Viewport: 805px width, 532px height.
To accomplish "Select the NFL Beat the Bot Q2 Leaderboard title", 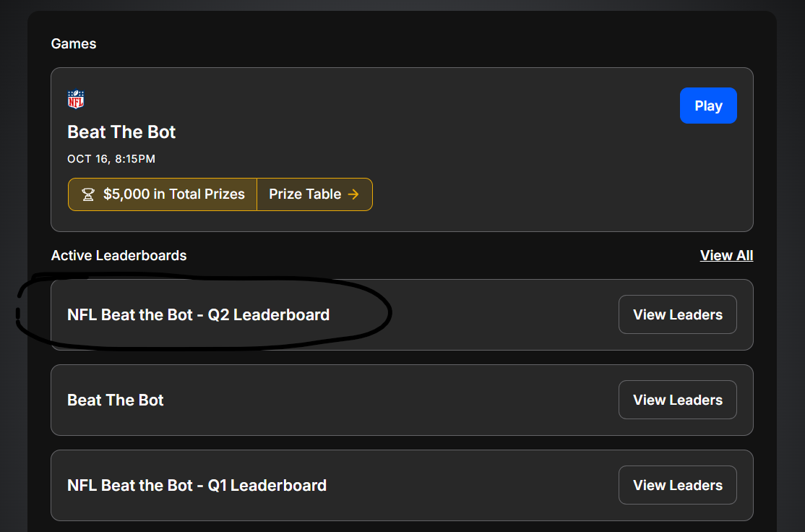I will coord(198,315).
